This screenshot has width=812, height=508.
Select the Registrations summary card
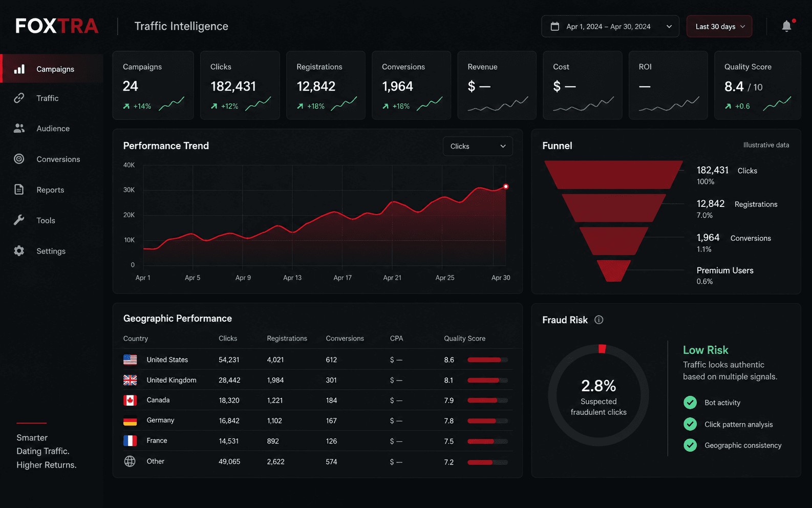326,85
